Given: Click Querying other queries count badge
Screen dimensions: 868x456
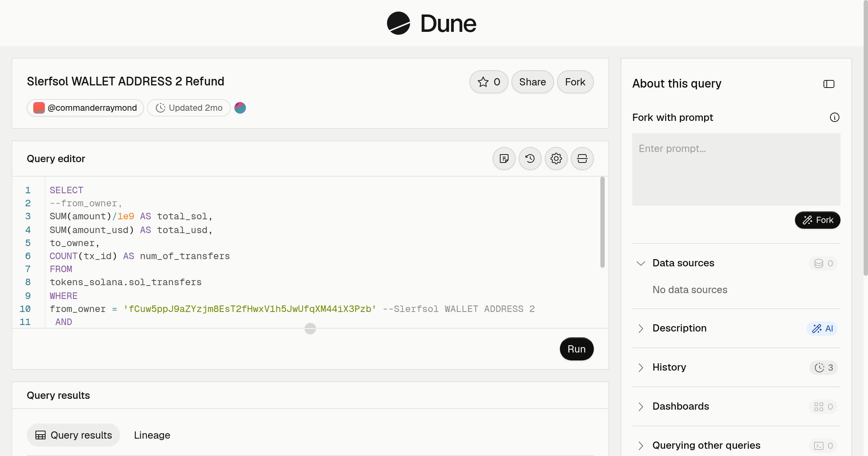Looking at the screenshot, I should 823,446.
